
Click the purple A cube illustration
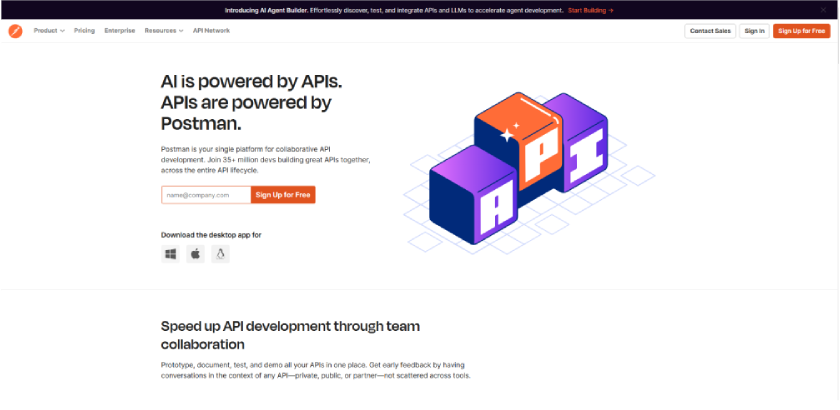473,196
